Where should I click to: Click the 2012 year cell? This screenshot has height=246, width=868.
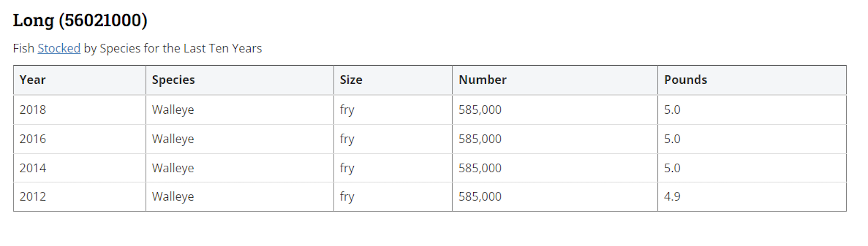33,197
